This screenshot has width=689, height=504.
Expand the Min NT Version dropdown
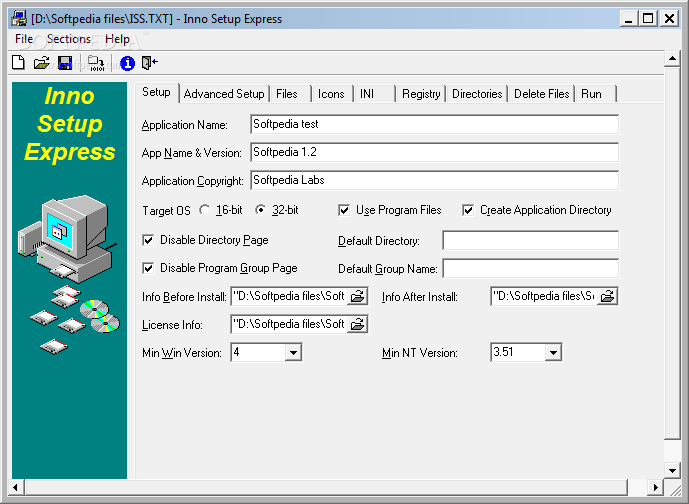(x=553, y=352)
